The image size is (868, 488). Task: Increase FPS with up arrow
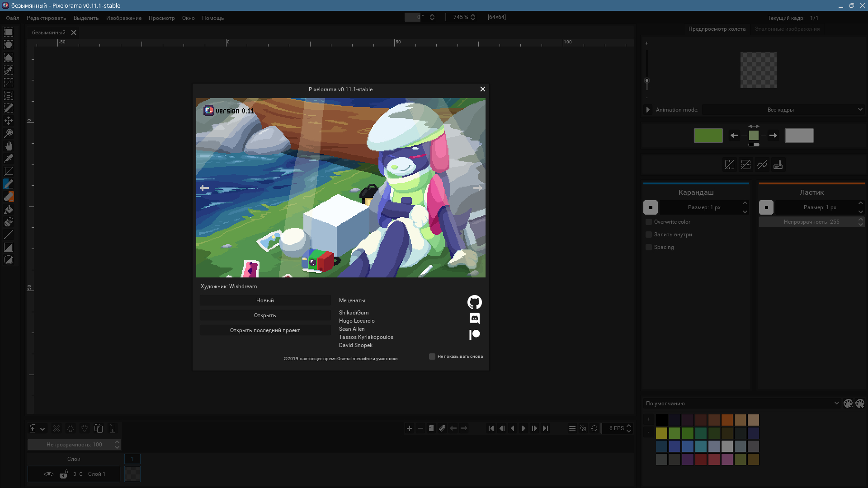(629, 426)
